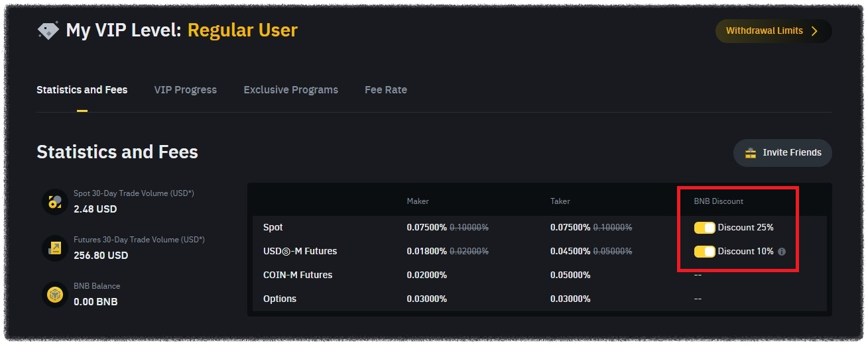The height and width of the screenshot is (345, 868).
Task: Click the BNB Balance coin icon
Action: point(55,294)
